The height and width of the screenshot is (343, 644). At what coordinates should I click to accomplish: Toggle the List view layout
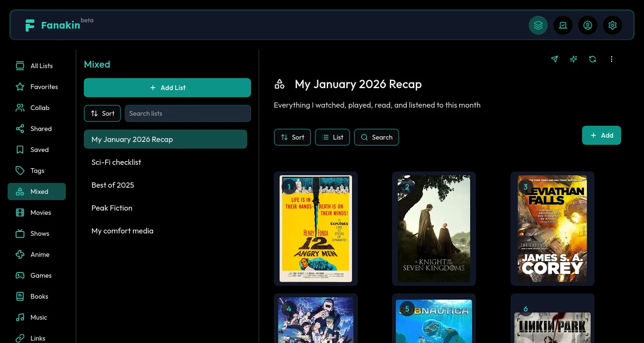click(x=332, y=137)
